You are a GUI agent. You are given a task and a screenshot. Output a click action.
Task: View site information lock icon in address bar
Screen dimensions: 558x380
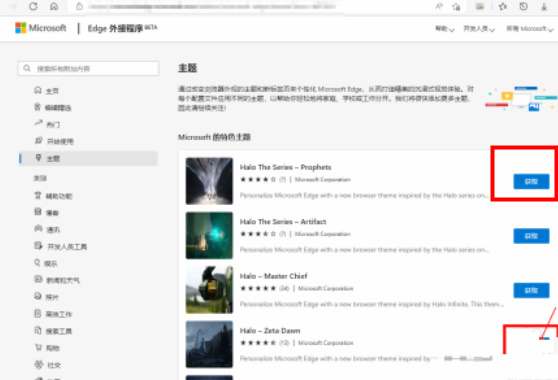point(80,6)
